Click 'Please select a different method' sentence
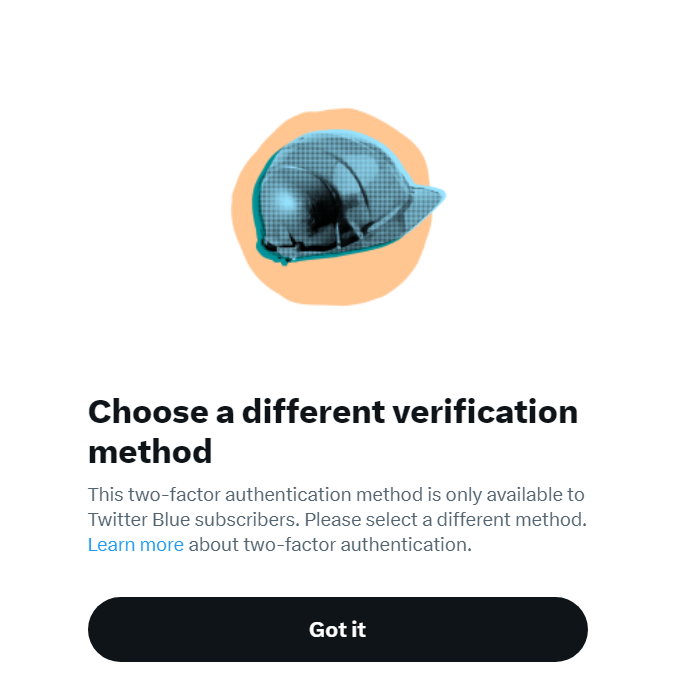The image size is (676, 687). (x=446, y=520)
